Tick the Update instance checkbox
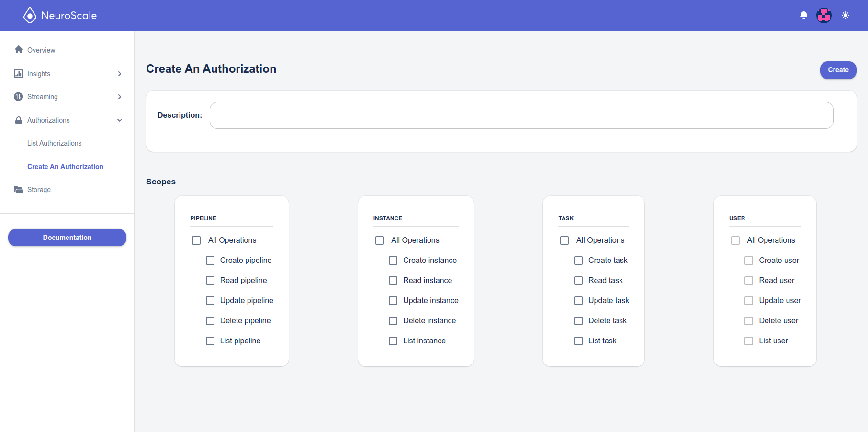Image resolution: width=868 pixels, height=432 pixels. point(393,301)
